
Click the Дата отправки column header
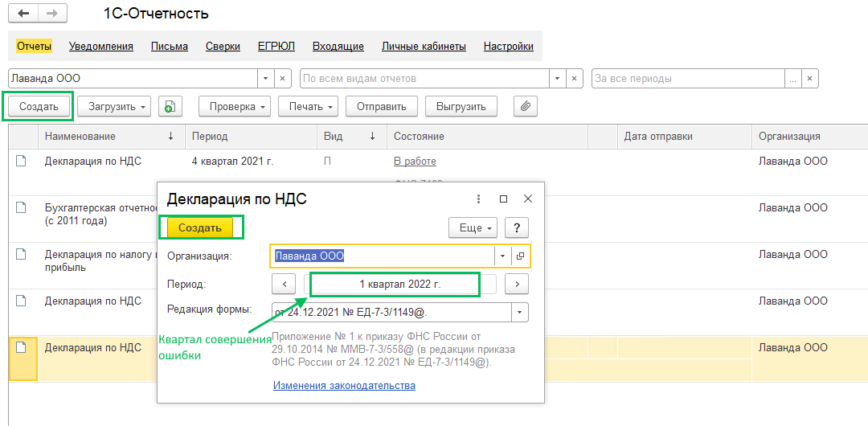pos(684,137)
